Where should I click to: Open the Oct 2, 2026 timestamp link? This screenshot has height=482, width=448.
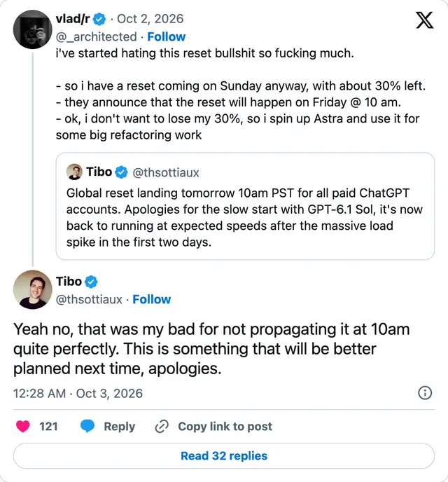(x=150, y=19)
